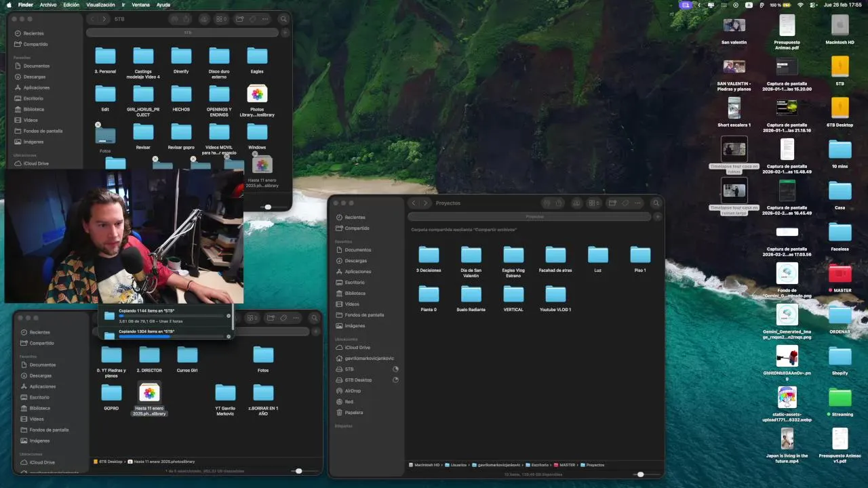Cancel the 'Copiando 1304 ítems' copy operation

[x=229, y=336]
